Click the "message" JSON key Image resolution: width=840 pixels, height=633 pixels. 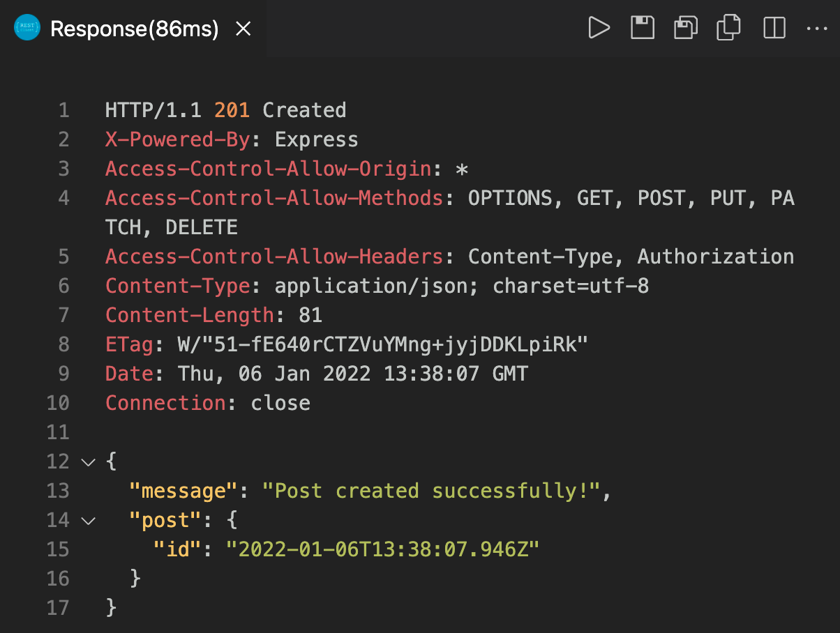(x=179, y=491)
